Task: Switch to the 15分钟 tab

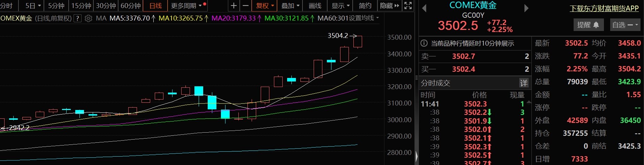Action: coord(81,6)
